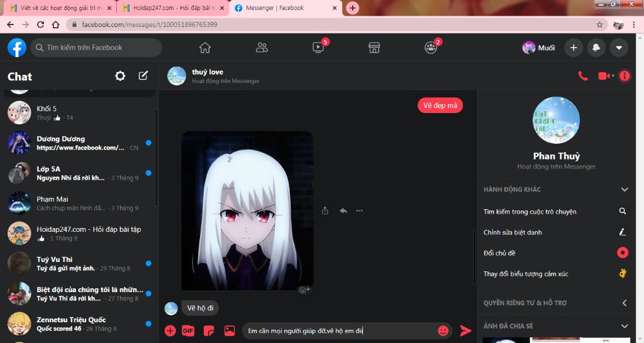This screenshot has width=644, height=343.
Task: Click Thay đổi biểu tượng cảm xúc
Action: (x=556, y=274)
